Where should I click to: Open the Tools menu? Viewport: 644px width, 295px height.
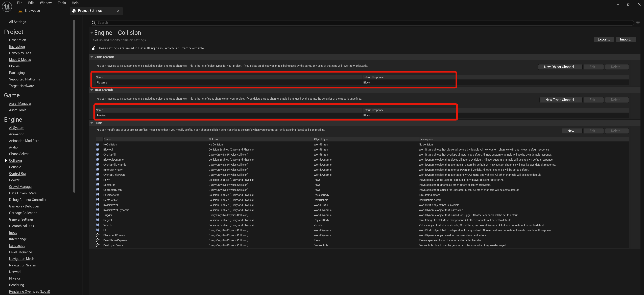[x=61, y=3]
